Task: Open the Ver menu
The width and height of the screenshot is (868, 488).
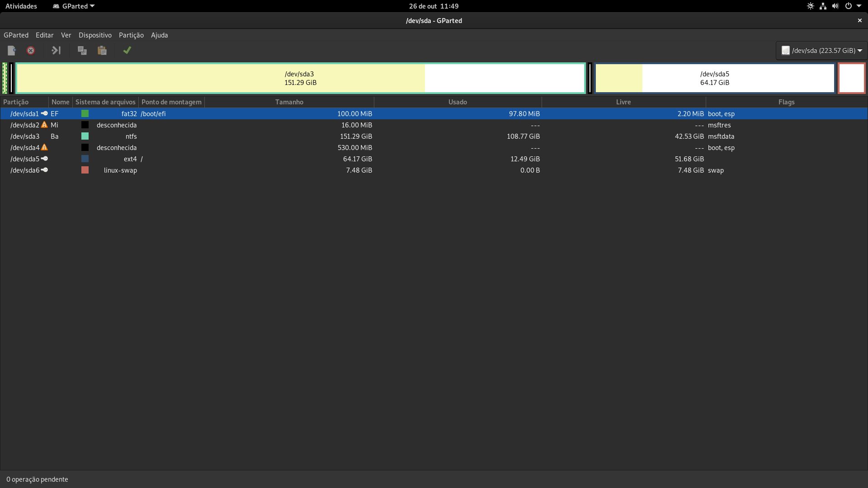Action: 66,35
